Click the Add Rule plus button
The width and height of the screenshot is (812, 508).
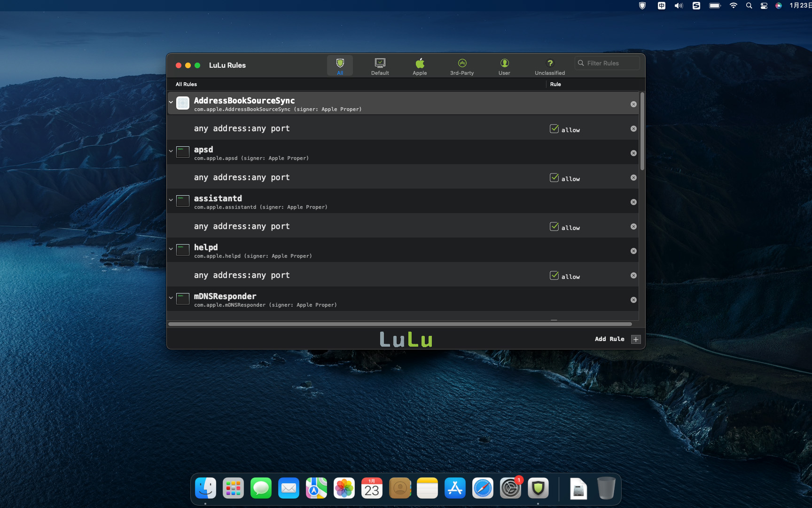[x=635, y=339]
